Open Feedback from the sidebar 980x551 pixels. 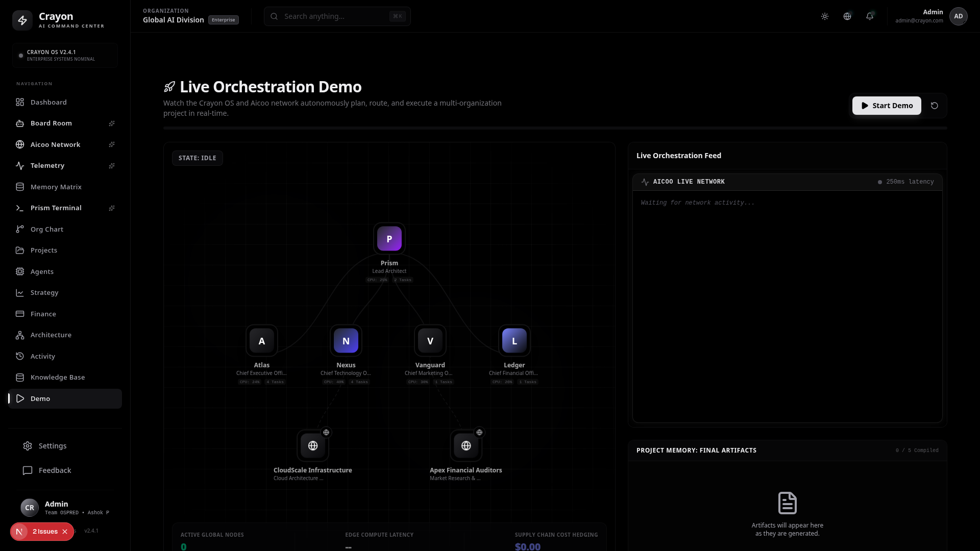pyautogui.click(x=65, y=470)
